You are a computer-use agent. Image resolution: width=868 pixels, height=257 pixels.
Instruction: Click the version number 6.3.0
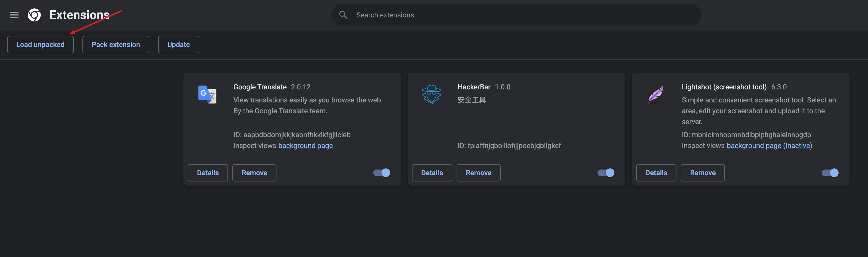tap(779, 87)
